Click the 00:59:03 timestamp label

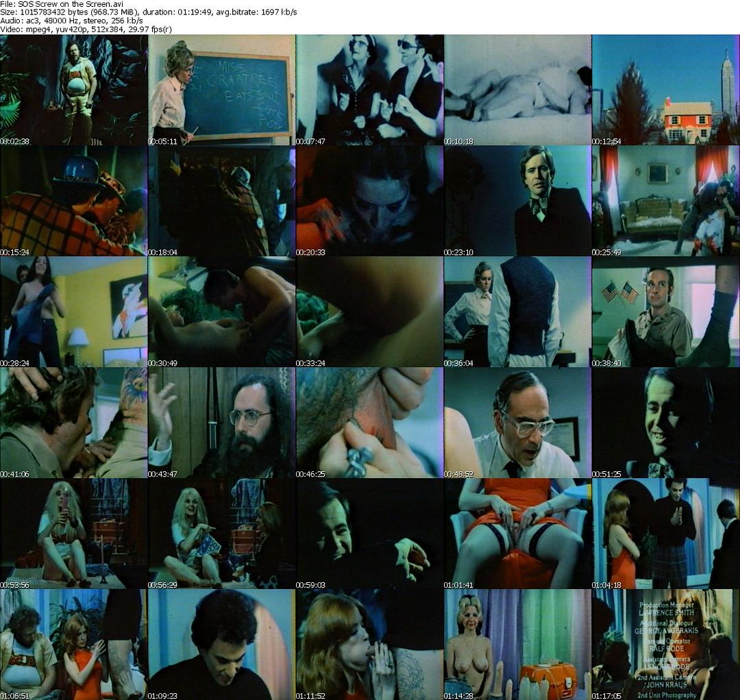pyautogui.click(x=310, y=585)
